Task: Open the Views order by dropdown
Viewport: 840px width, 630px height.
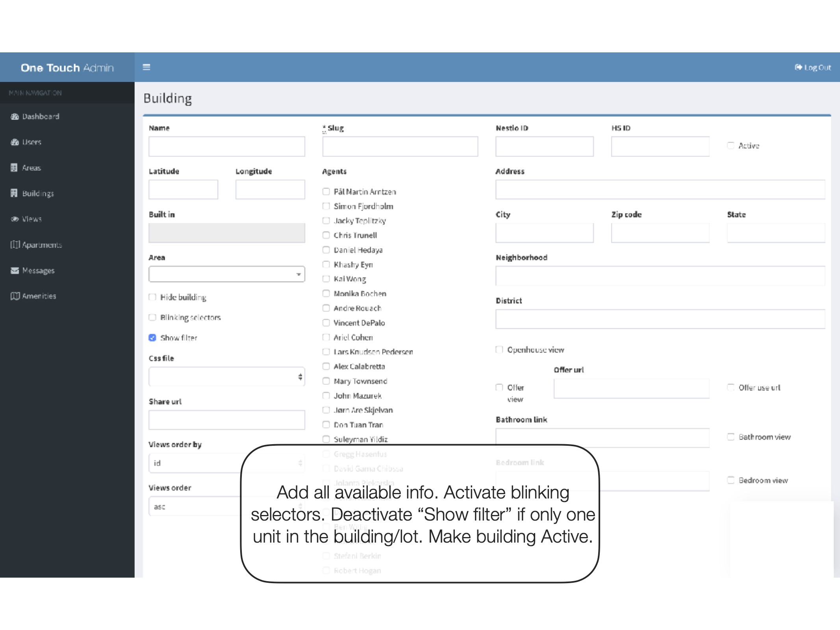Action: pyautogui.click(x=195, y=463)
